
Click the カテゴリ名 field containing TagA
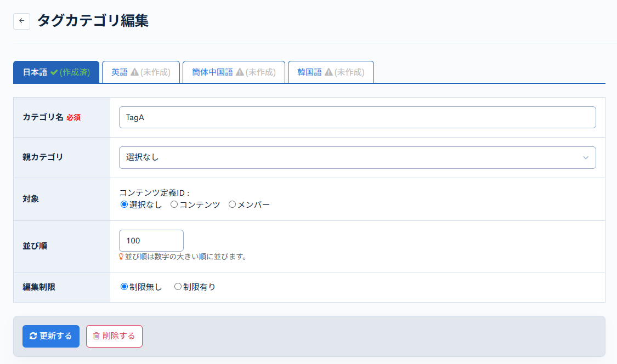[358, 117]
